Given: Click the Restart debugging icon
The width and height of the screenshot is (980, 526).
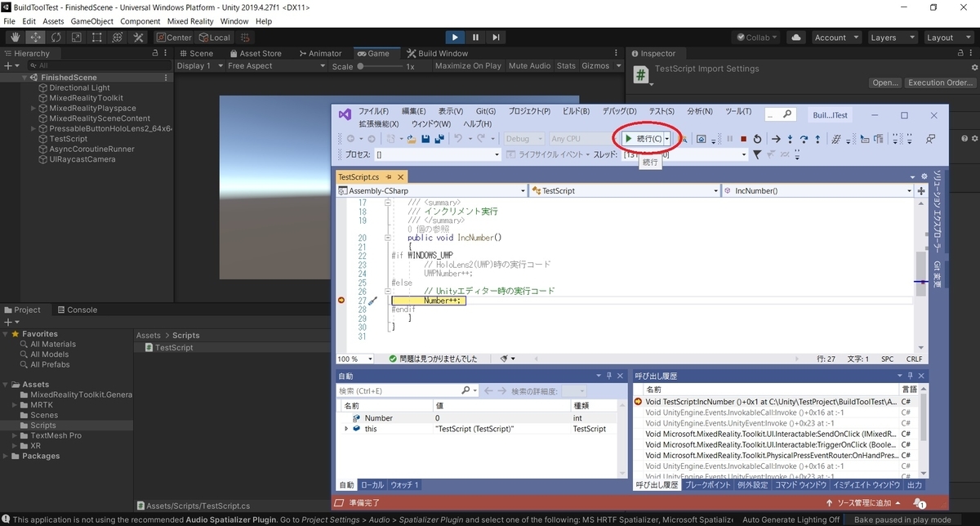Looking at the screenshot, I should tap(758, 139).
